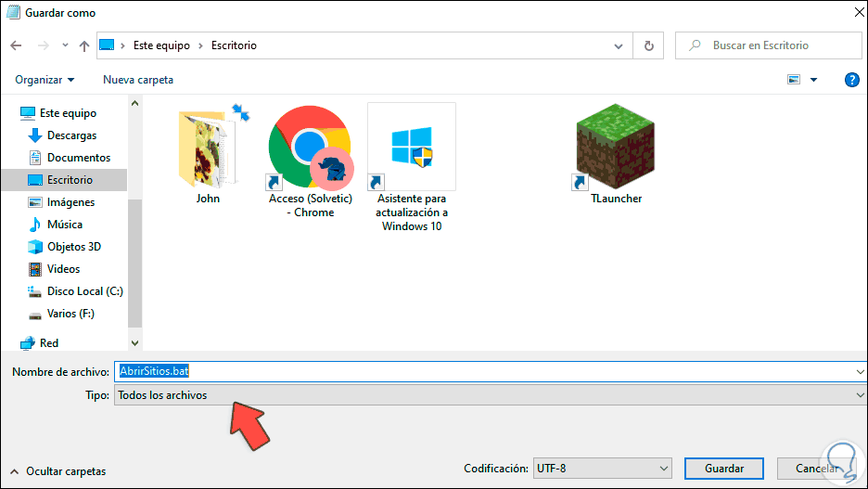Create a folder with Nueva carpeta

click(x=138, y=80)
